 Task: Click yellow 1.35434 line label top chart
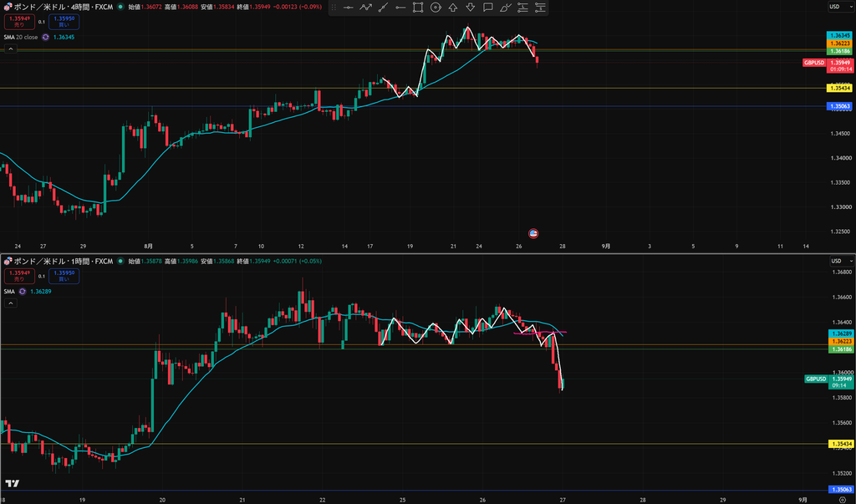[x=839, y=88]
